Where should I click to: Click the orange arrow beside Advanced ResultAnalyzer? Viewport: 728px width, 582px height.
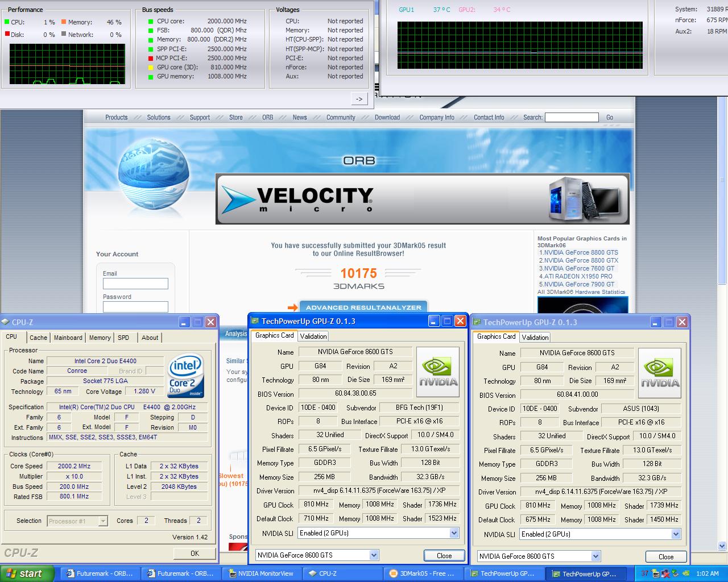[x=293, y=307]
